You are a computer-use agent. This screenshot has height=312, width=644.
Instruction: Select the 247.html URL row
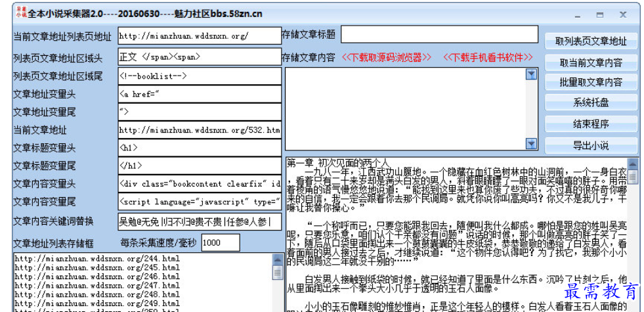tap(97, 285)
